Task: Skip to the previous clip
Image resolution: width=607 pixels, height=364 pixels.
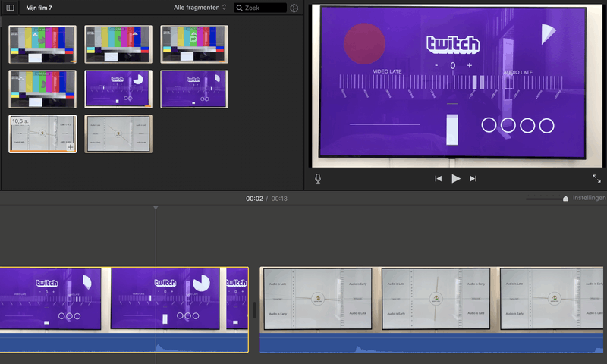Action: coord(438,179)
